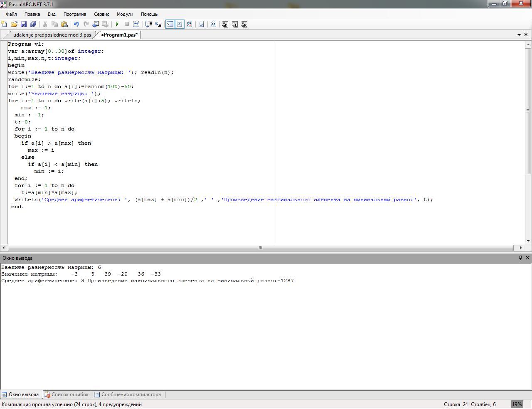Expand the Модули menu
The width and height of the screenshot is (532, 409).
pyautogui.click(x=125, y=14)
